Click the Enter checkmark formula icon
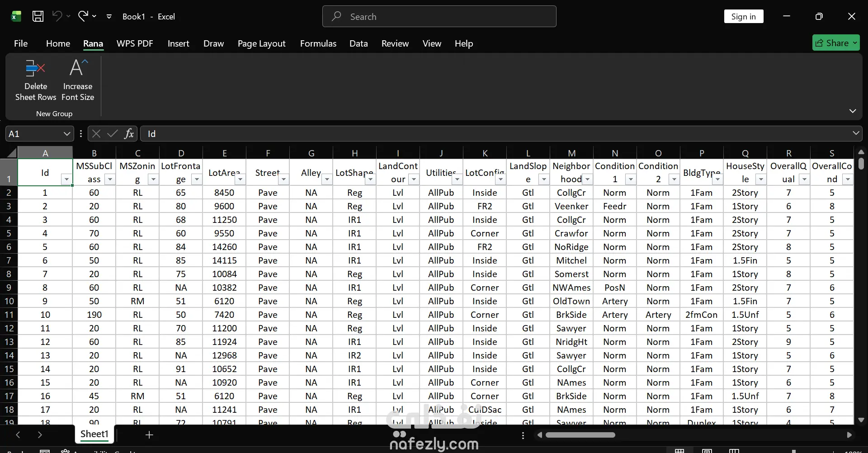Screen dimensions: 868x453 pos(112,134)
